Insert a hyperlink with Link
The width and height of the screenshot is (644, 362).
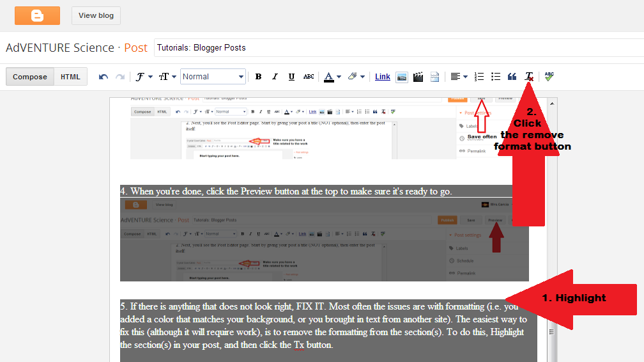(x=382, y=77)
